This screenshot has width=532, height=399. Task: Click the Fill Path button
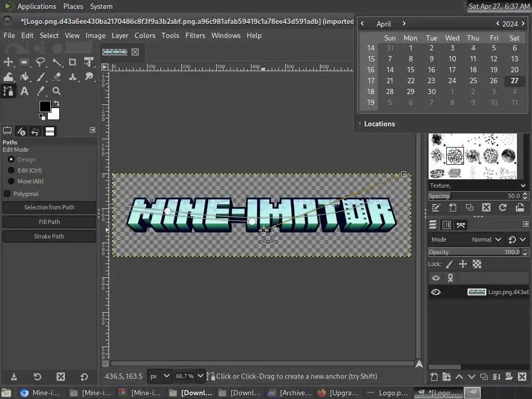[49, 222]
